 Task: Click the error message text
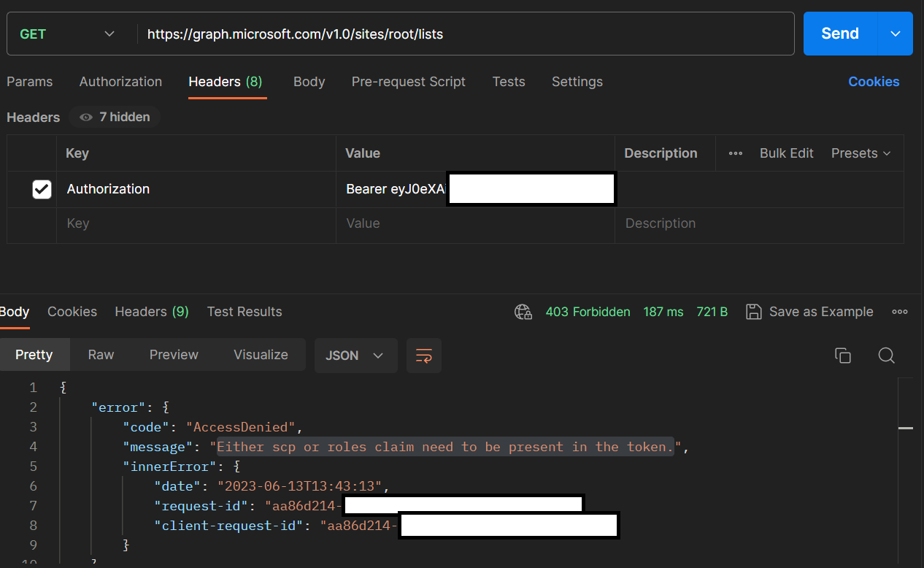tap(445, 447)
